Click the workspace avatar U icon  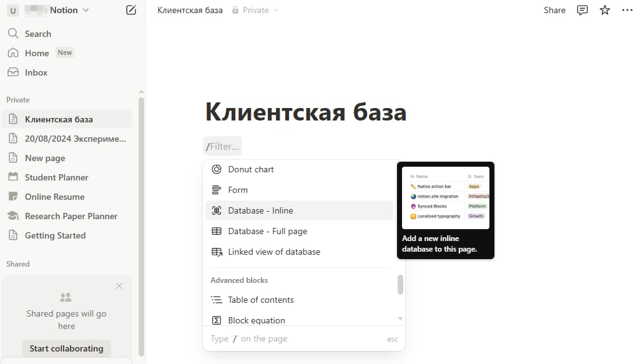(x=13, y=11)
